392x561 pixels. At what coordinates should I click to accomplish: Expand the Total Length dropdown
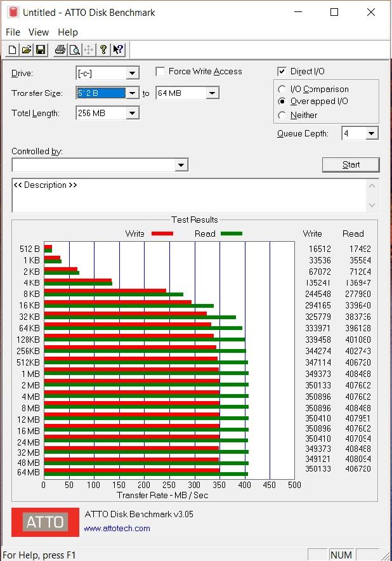(133, 113)
